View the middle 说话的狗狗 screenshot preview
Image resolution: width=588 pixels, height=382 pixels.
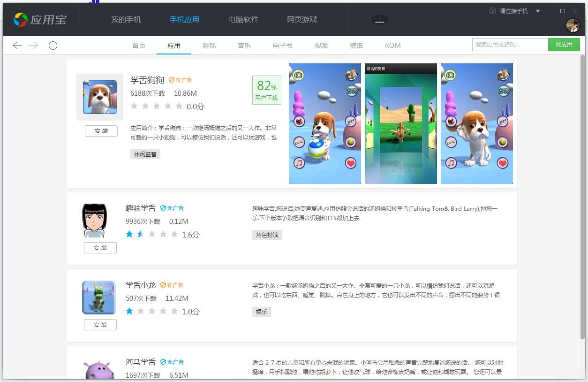400,123
